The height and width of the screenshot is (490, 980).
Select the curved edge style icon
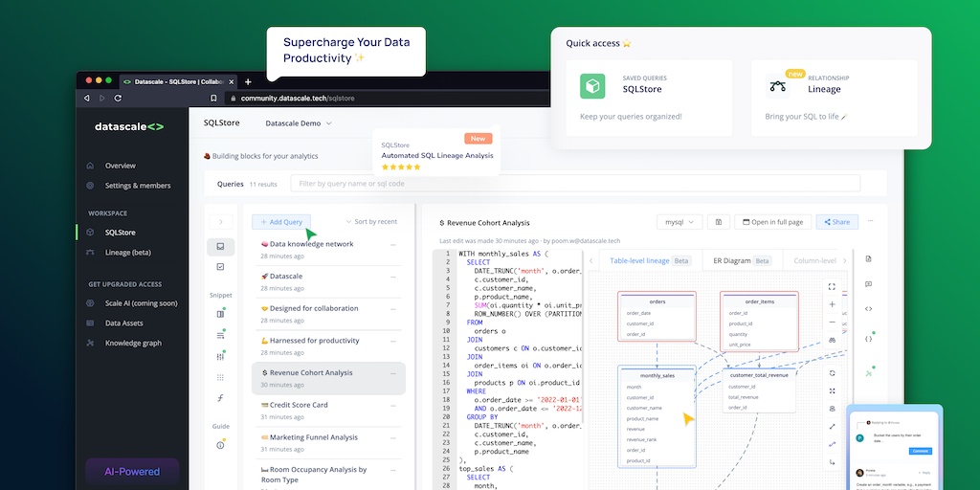tap(832, 444)
